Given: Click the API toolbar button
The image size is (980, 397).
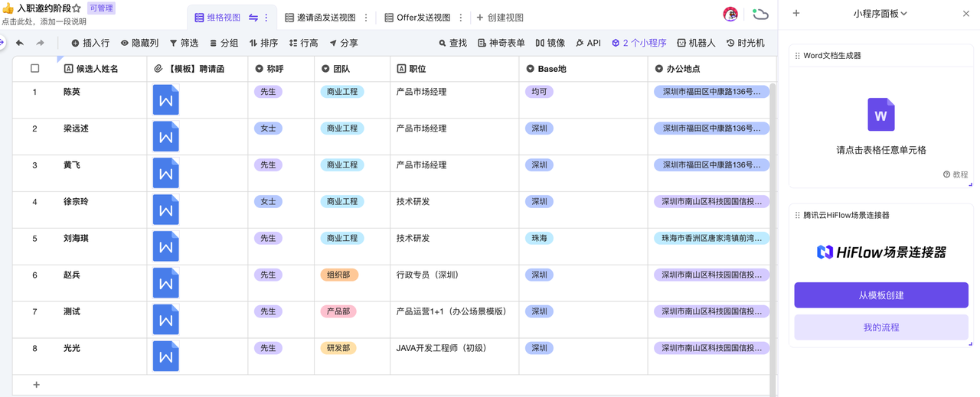Looking at the screenshot, I should (588, 44).
